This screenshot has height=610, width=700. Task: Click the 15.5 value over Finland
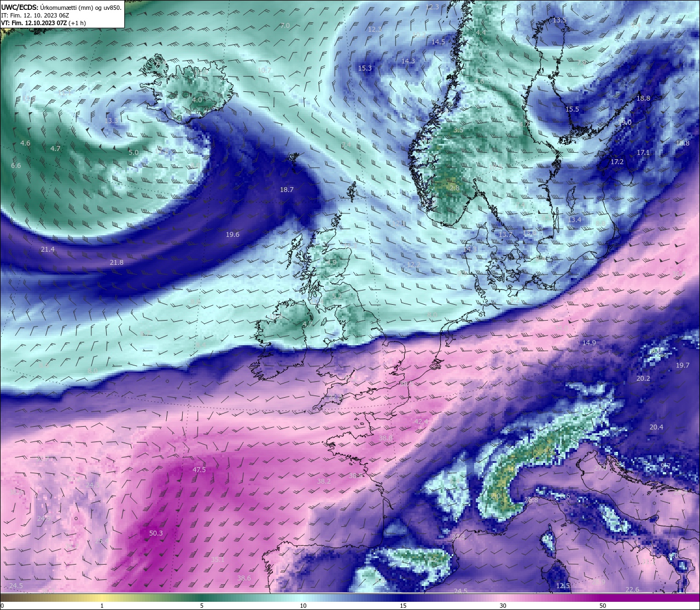tap(572, 109)
